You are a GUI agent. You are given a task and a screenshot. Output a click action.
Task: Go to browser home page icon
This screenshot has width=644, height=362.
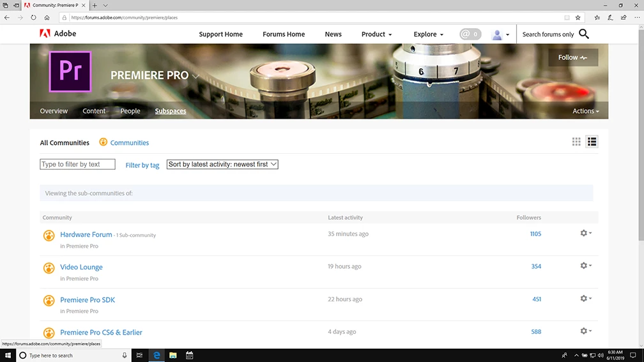[x=47, y=18]
